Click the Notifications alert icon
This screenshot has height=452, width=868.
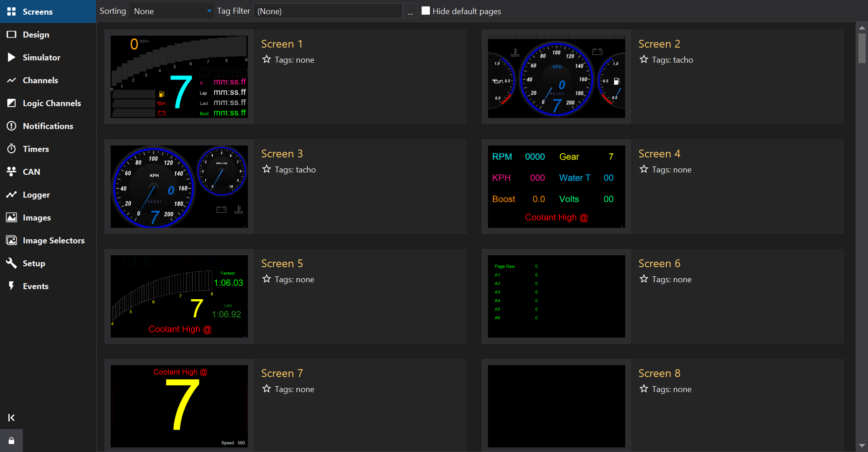11,126
